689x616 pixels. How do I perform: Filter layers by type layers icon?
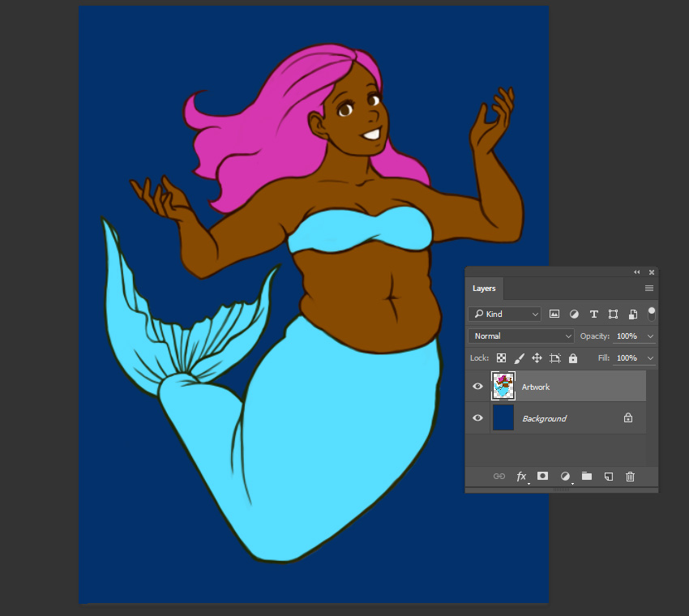[x=593, y=314]
